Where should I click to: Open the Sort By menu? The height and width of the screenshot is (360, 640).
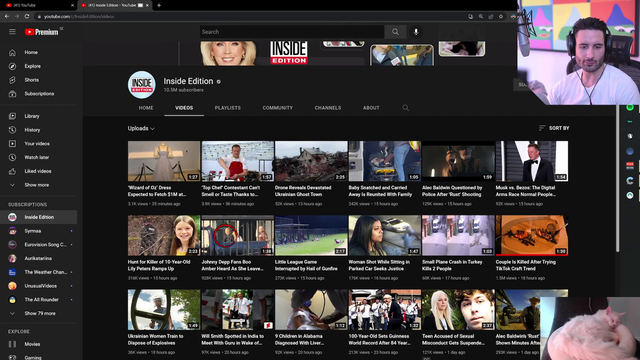point(554,128)
